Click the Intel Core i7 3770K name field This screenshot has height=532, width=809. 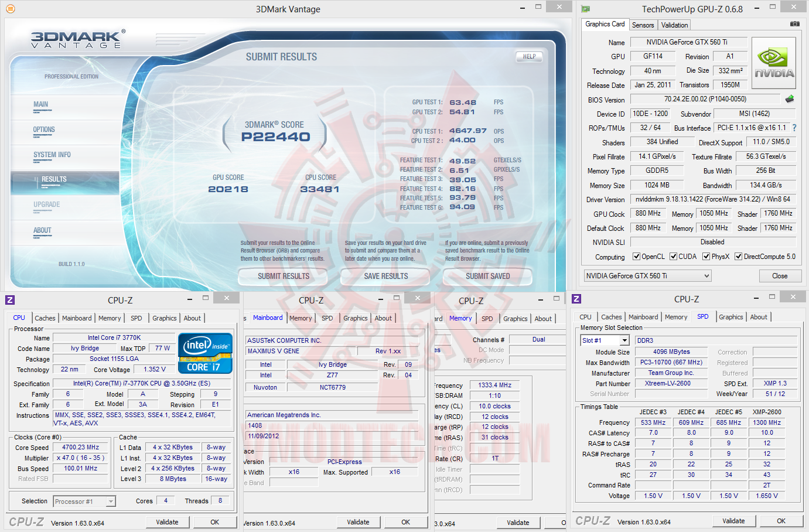[x=114, y=337]
